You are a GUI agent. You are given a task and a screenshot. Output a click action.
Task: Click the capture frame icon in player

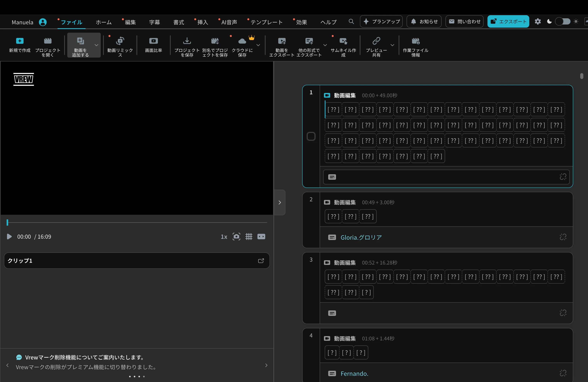coord(236,237)
